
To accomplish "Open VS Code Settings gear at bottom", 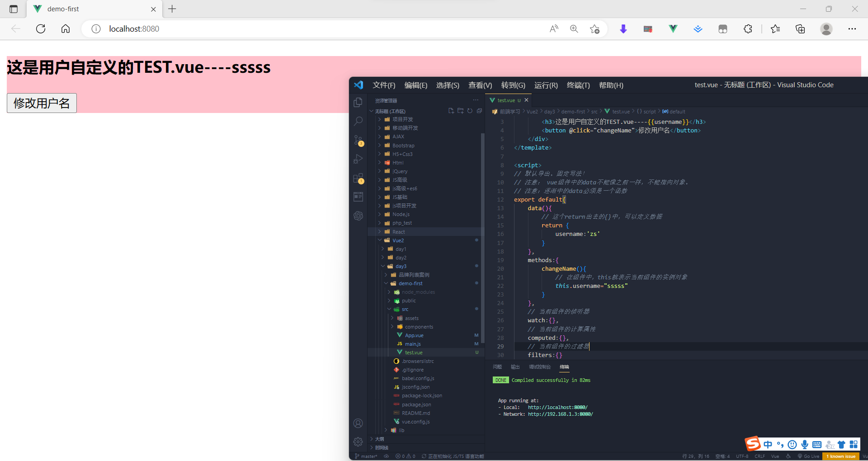I will click(x=358, y=442).
